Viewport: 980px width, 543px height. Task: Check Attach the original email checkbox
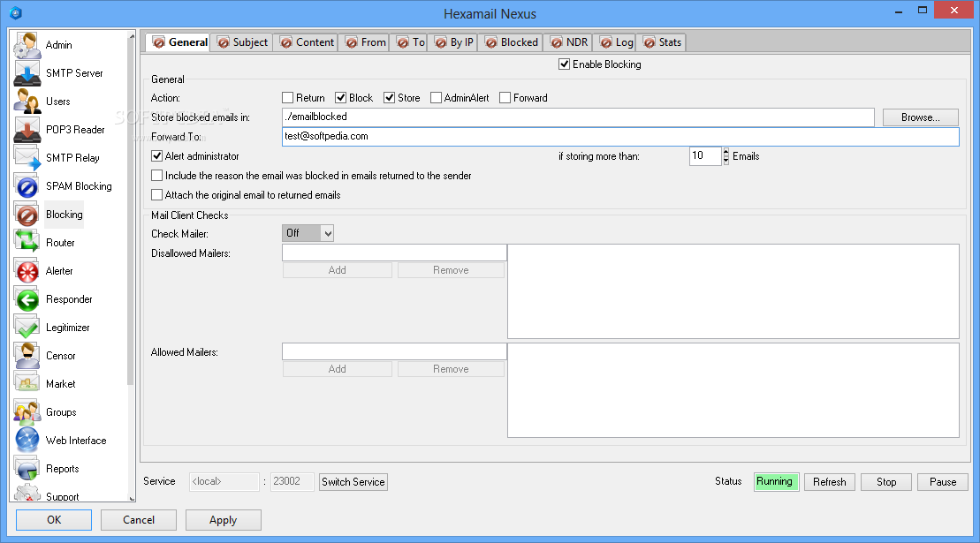click(157, 195)
